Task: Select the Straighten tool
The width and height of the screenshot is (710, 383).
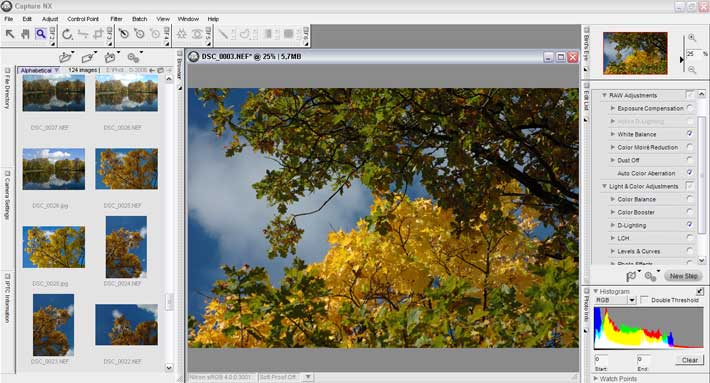Action: pyautogui.click(x=82, y=34)
